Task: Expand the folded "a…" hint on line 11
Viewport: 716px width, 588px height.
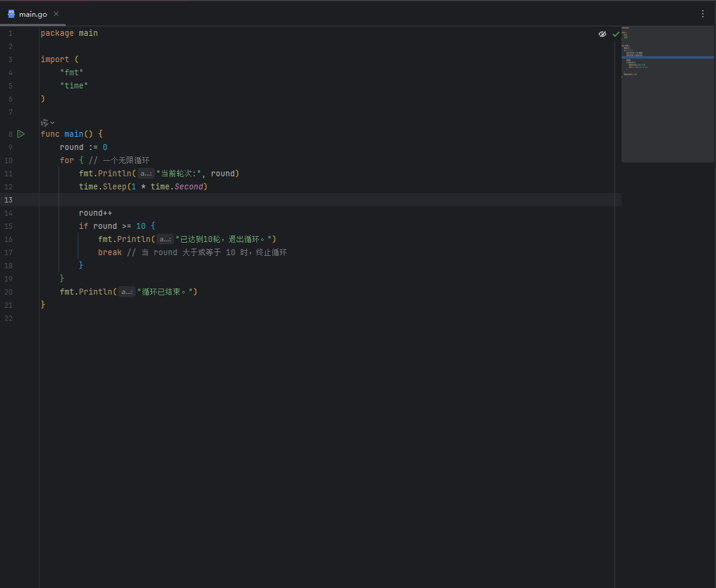Action: pos(146,173)
